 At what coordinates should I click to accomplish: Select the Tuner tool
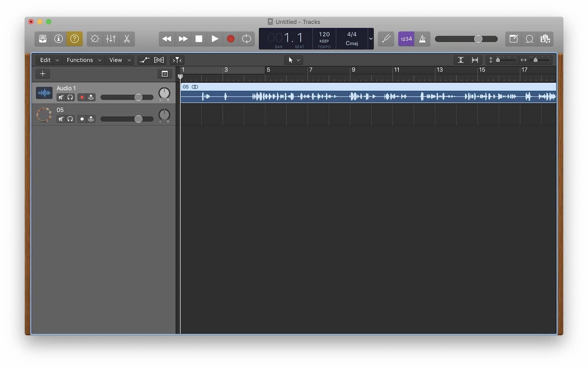[386, 39]
